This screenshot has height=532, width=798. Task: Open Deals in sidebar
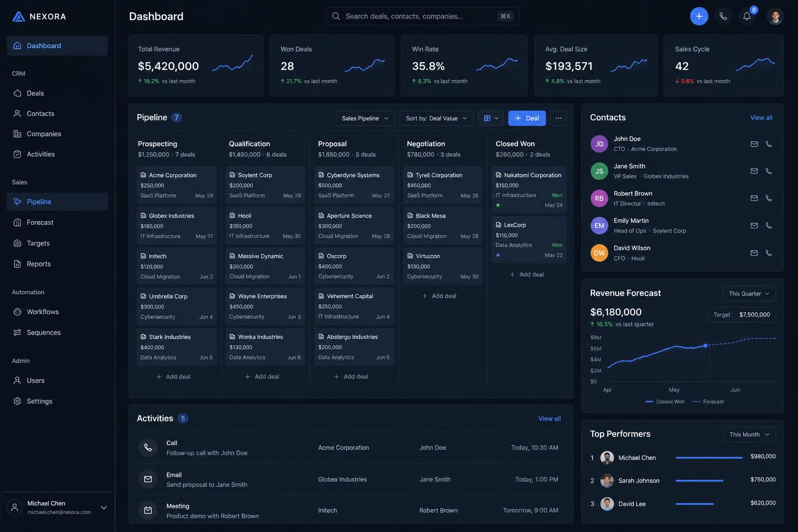[x=57, y=93]
